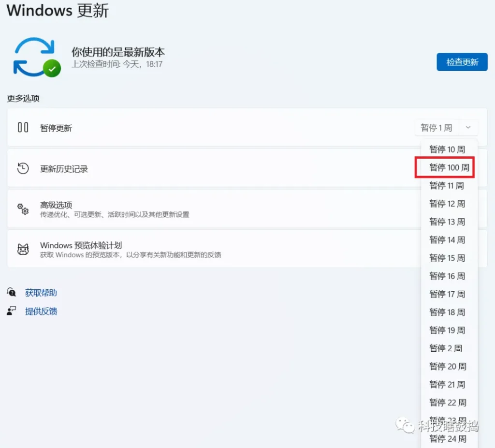Open the 获取帮助 link
The image size is (495, 448).
pos(41,293)
